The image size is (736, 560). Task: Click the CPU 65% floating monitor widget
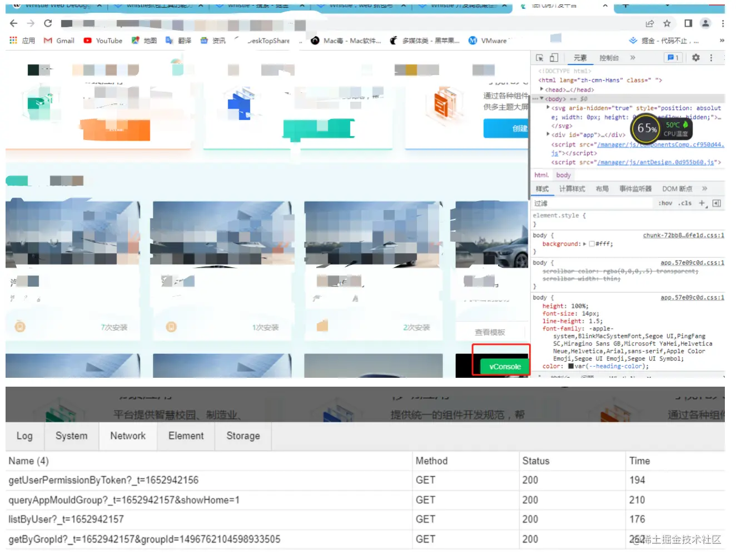pyautogui.click(x=662, y=128)
